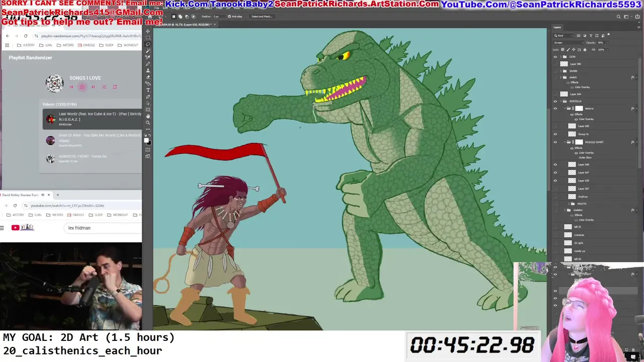Collapse the GODZILLA group folder
The height and width of the screenshot is (362, 644).
[560, 101]
